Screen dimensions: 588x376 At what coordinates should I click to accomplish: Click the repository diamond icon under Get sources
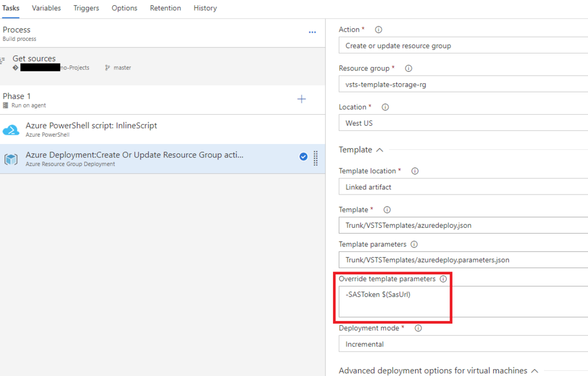(16, 68)
